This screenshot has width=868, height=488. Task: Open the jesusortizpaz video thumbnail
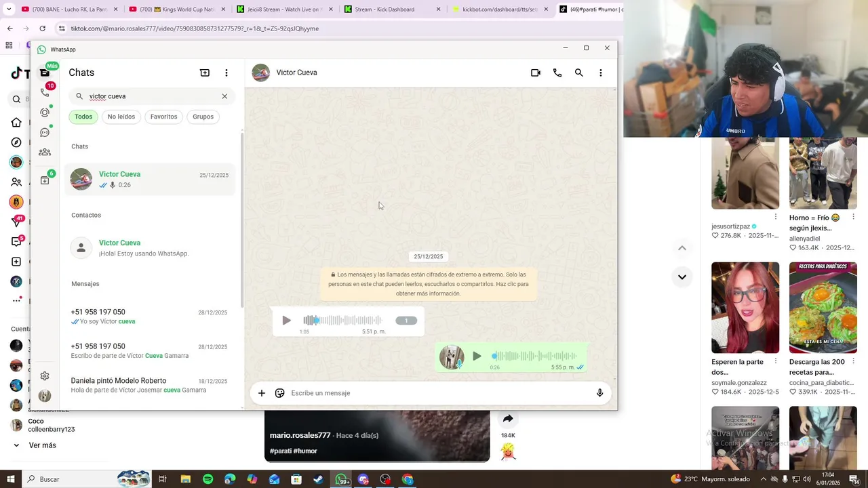tap(745, 173)
